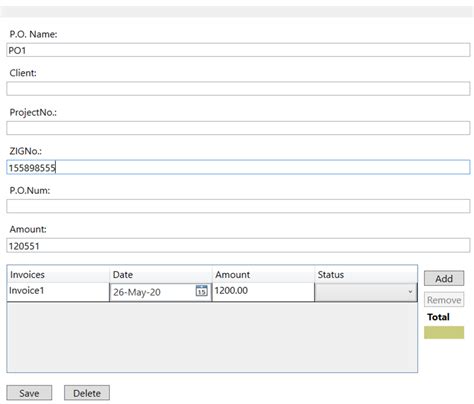The image size is (474, 404).
Task: Click the Invoices column header
Action: (x=58, y=274)
